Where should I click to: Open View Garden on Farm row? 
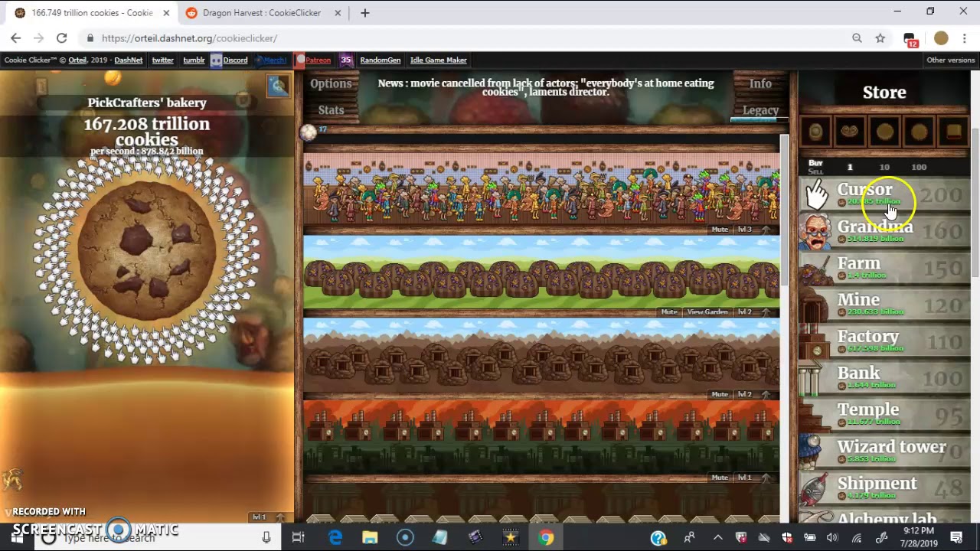pyautogui.click(x=707, y=312)
